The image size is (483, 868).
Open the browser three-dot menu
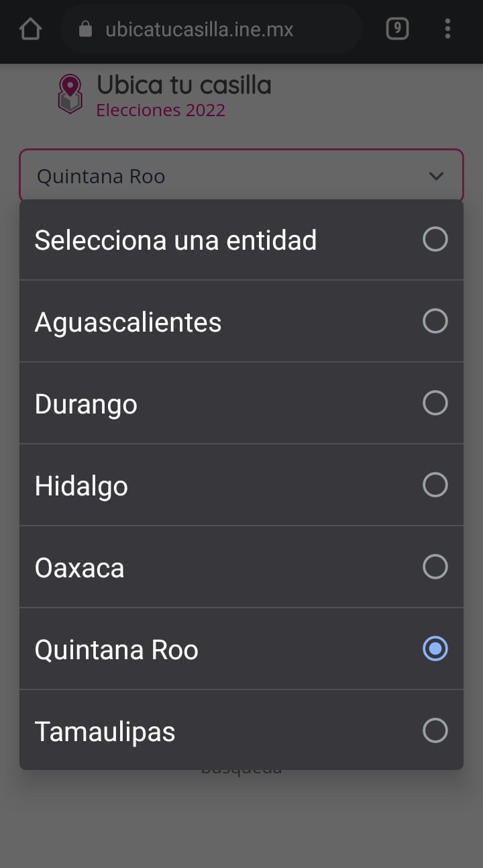coord(447,29)
